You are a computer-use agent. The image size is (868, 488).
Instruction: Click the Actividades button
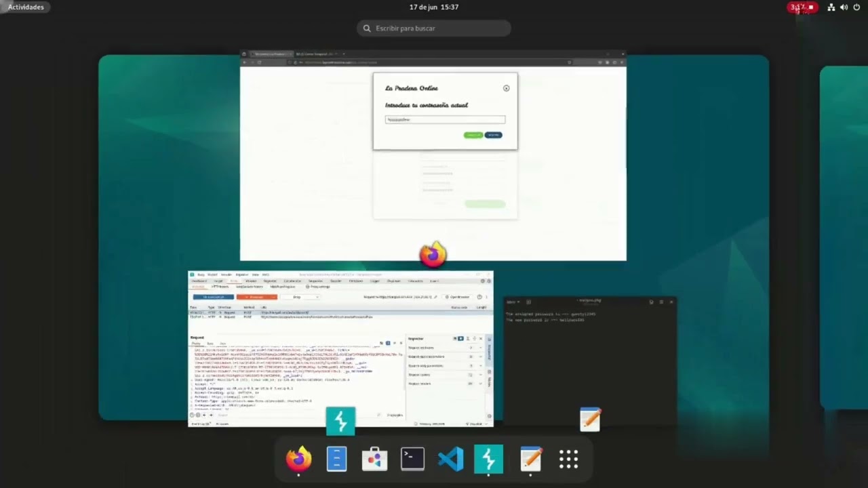click(26, 7)
